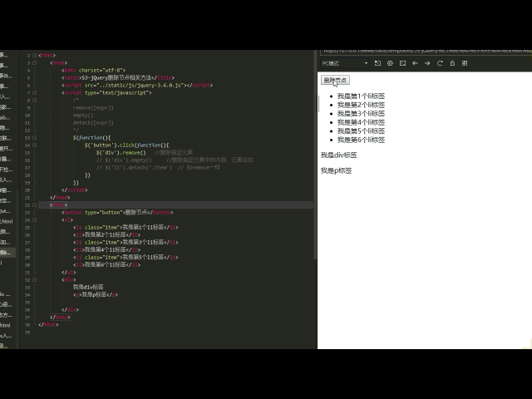Click the preview URL address field

426,52
